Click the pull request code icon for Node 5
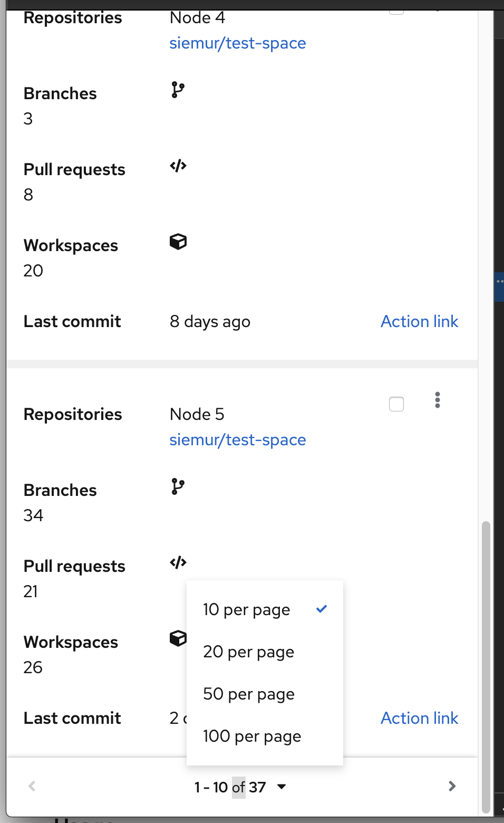 tap(178, 563)
